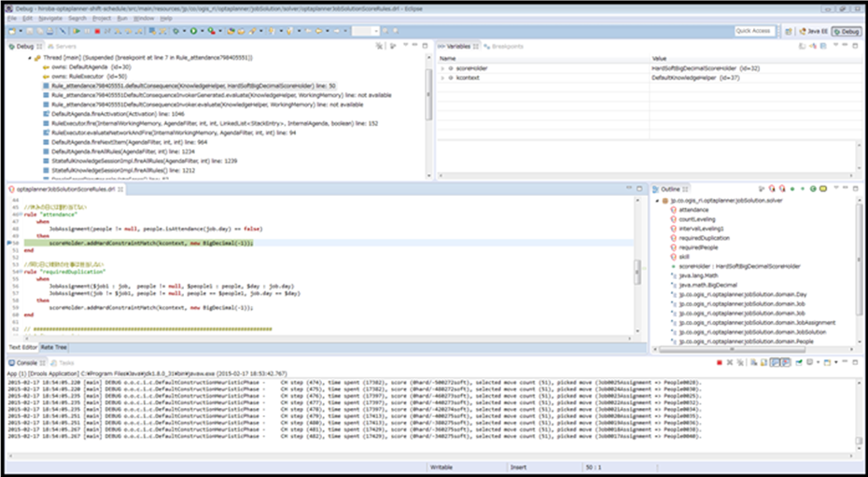Click the Clear Console icon

click(x=753, y=362)
